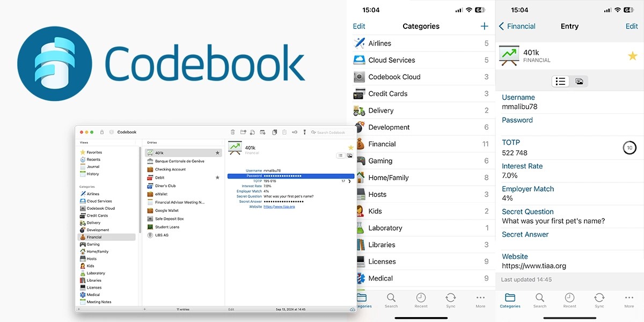Click cloud sync icon in desktop status bar
The height and width of the screenshot is (322, 644).
coord(352,310)
